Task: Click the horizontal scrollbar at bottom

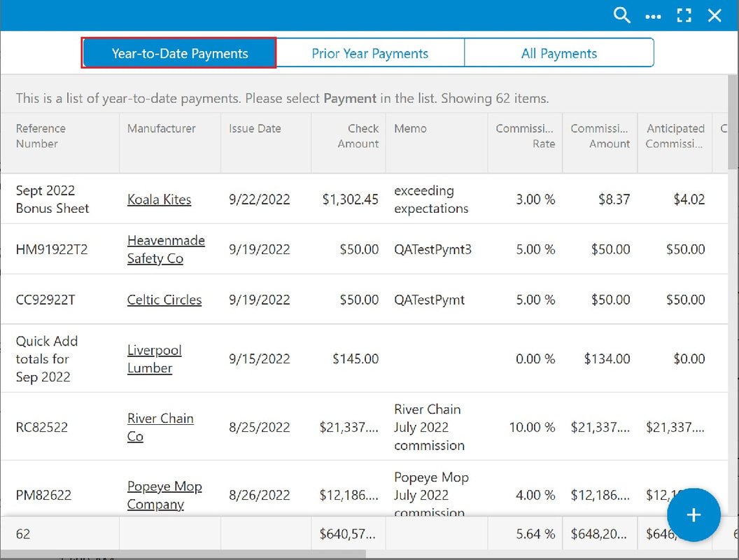Action: (x=183, y=555)
